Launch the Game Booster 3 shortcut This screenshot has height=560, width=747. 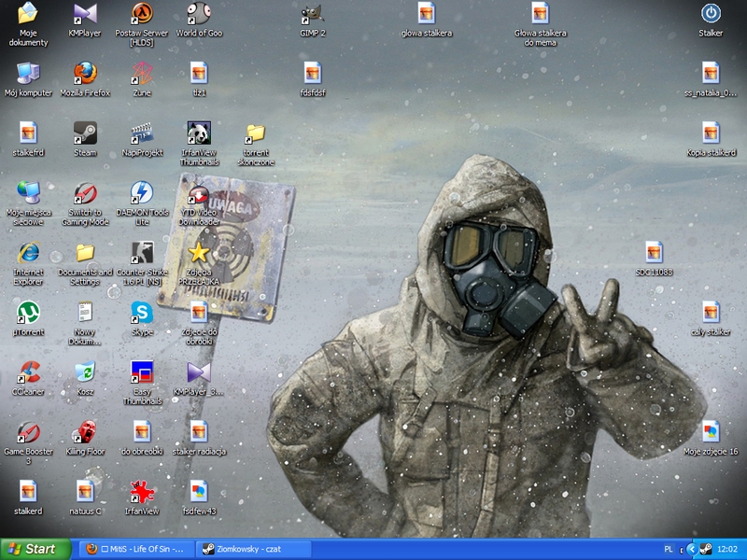click(28, 432)
